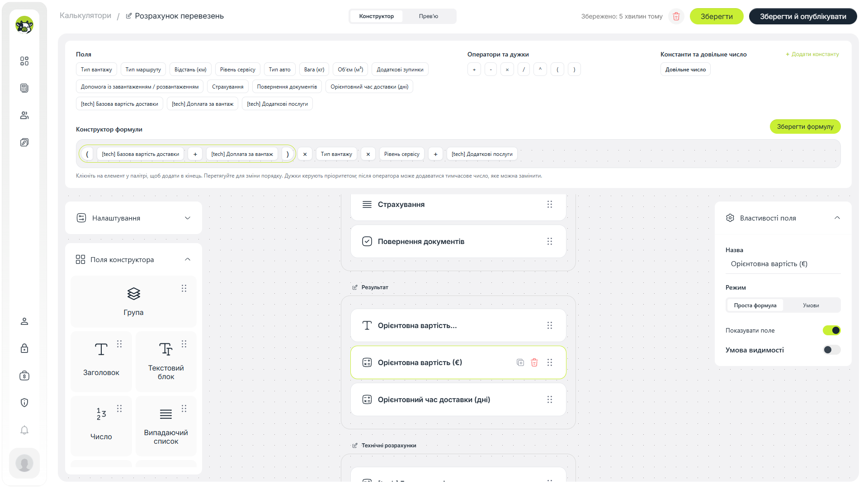This screenshot has height=488, width=868.
Task: Click the Зберегти формулу button
Action: [x=805, y=127]
